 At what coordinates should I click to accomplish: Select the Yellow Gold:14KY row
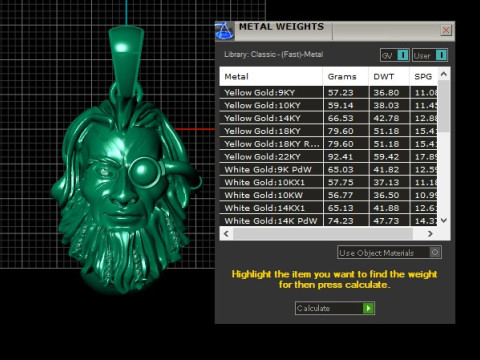tap(328, 118)
